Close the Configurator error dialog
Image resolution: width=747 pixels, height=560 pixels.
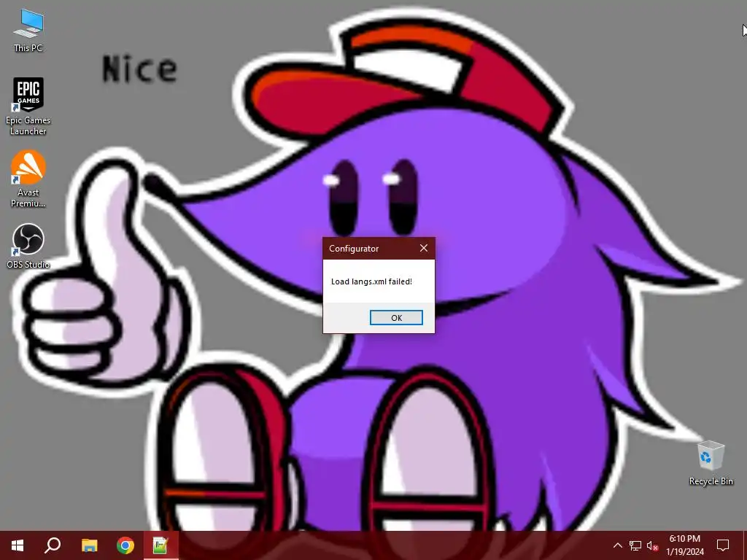[424, 248]
